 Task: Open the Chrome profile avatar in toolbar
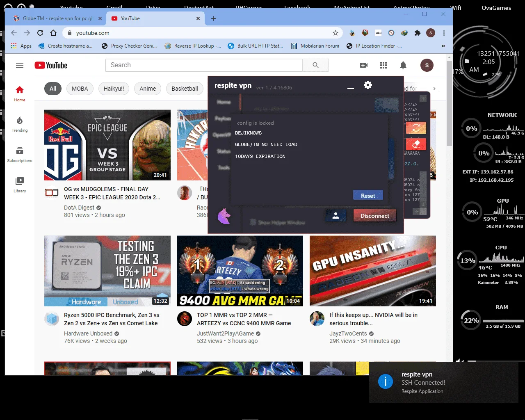(431, 33)
